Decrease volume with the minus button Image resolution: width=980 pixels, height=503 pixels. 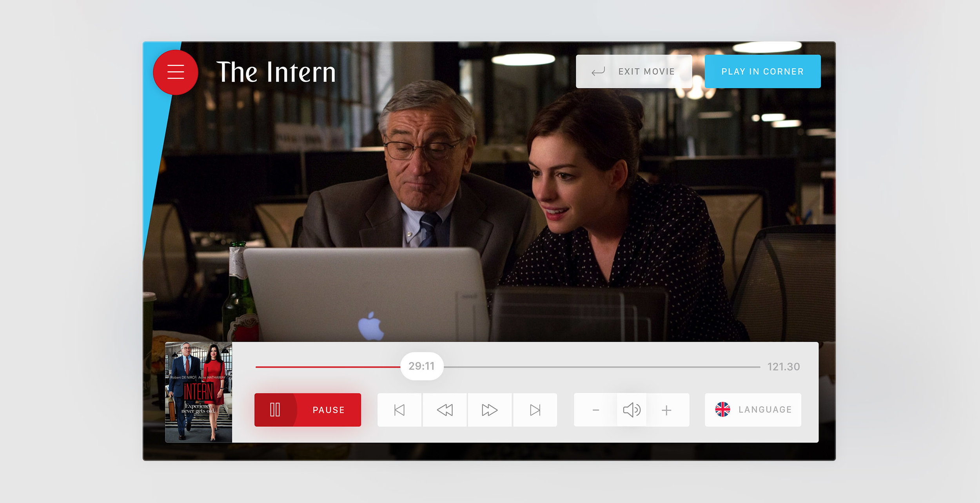(596, 410)
